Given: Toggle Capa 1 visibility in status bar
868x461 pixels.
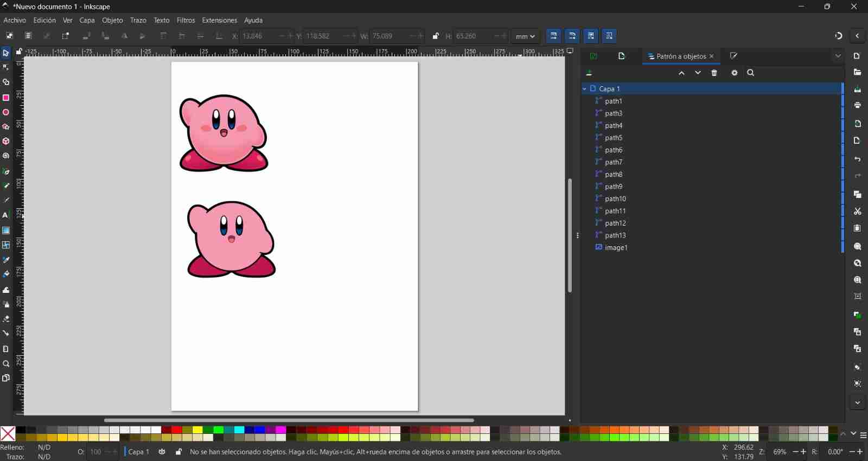Looking at the screenshot, I should point(162,452).
